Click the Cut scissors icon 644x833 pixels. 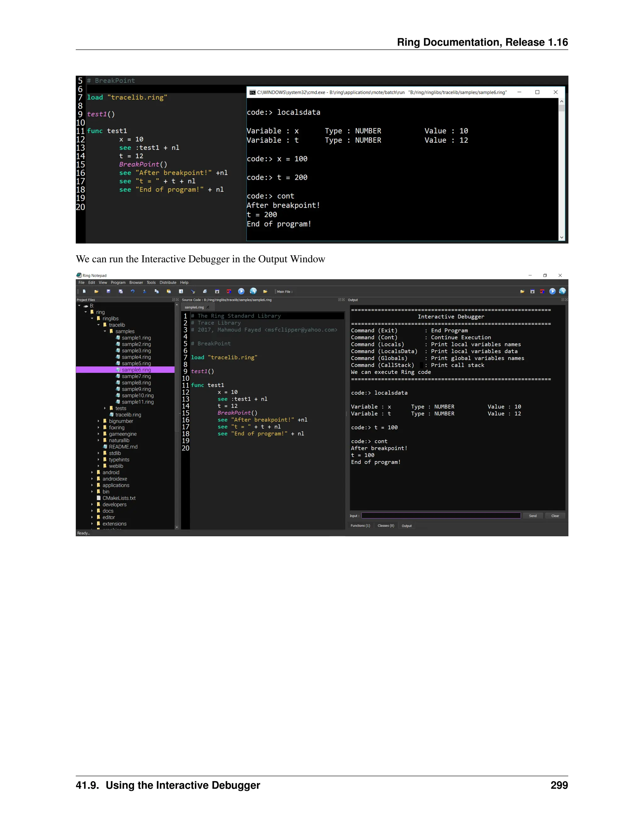(x=144, y=291)
